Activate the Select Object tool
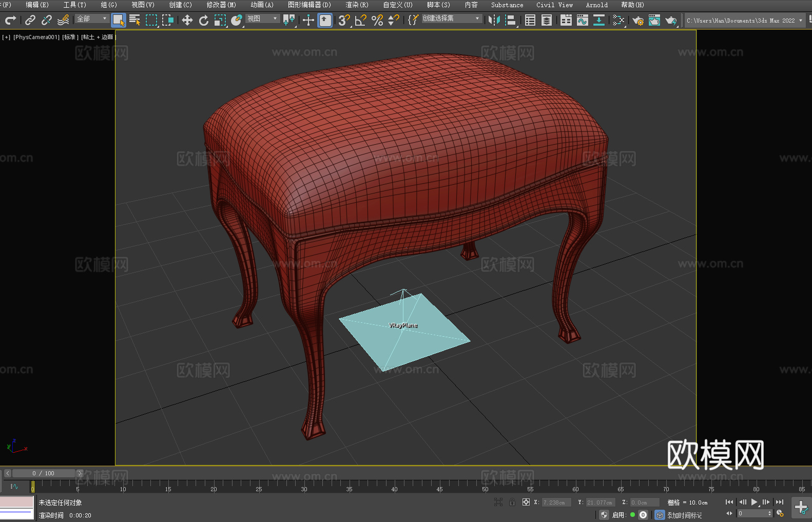This screenshot has height=522, width=812. coord(119,20)
